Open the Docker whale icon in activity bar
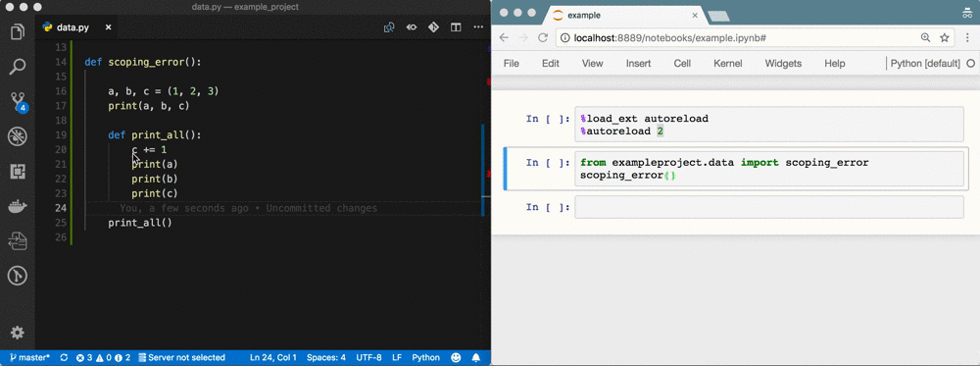This screenshot has width=980, height=366. [x=18, y=206]
